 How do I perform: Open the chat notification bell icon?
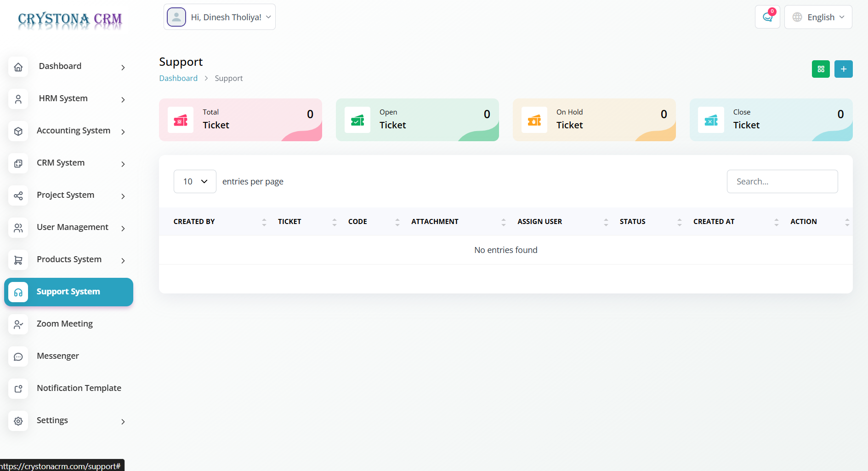(x=767, y=17)
